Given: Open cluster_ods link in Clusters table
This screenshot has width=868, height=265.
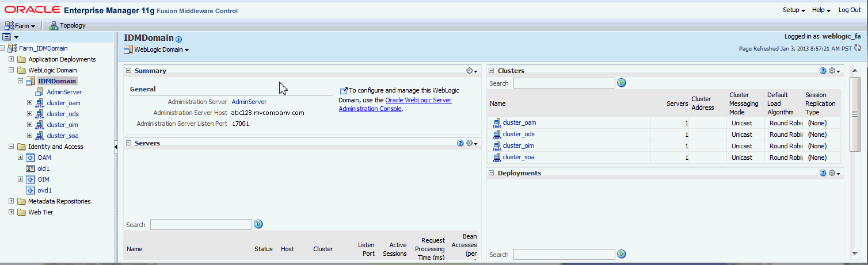Looking at the screenshot, I should [x=519, y=134].
